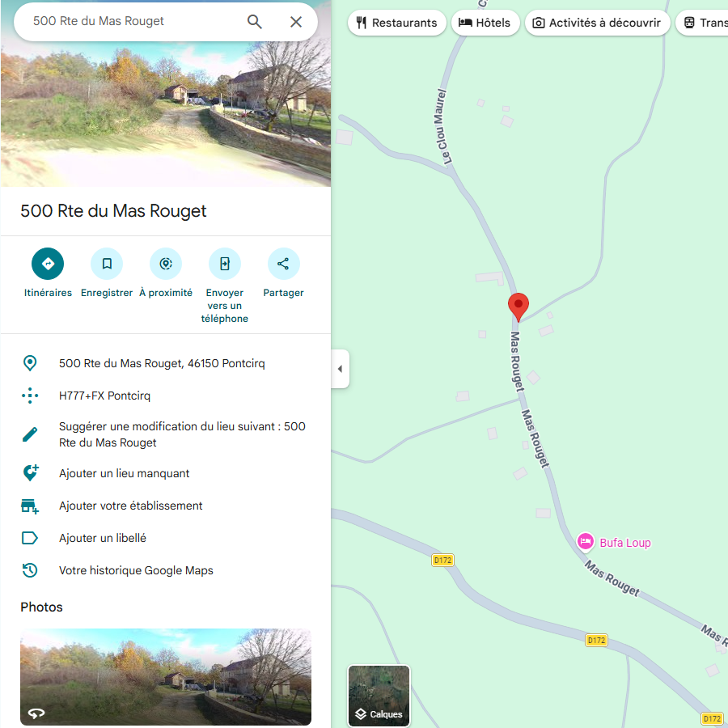Open the Street View header photo

pos(166,114)
